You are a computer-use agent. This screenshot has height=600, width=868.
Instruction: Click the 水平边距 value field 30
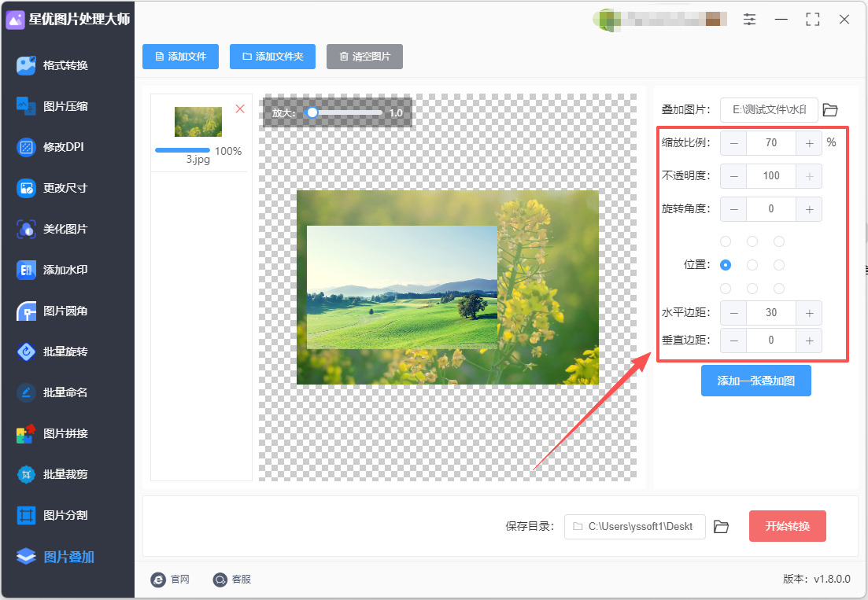pyautogui.click(x=771, y=313)
